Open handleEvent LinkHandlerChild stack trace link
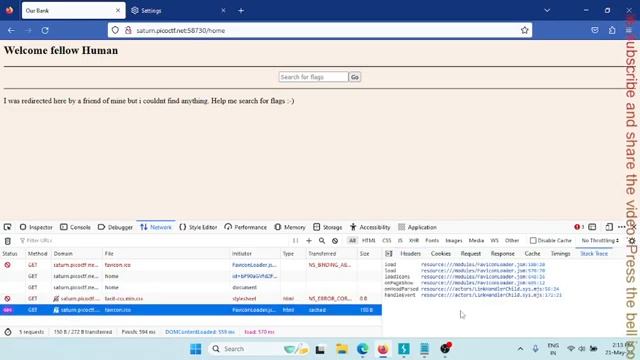The image size is (640, 360). (x=491, y=295)
